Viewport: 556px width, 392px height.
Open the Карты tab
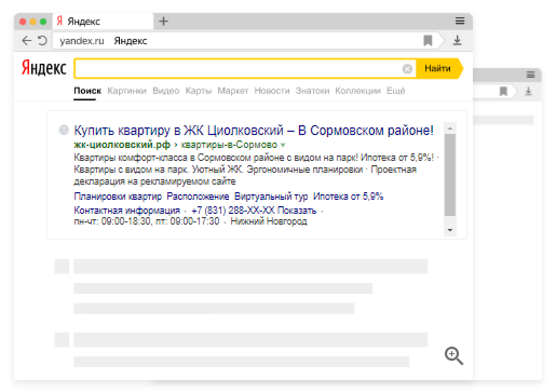click(198, 91)
